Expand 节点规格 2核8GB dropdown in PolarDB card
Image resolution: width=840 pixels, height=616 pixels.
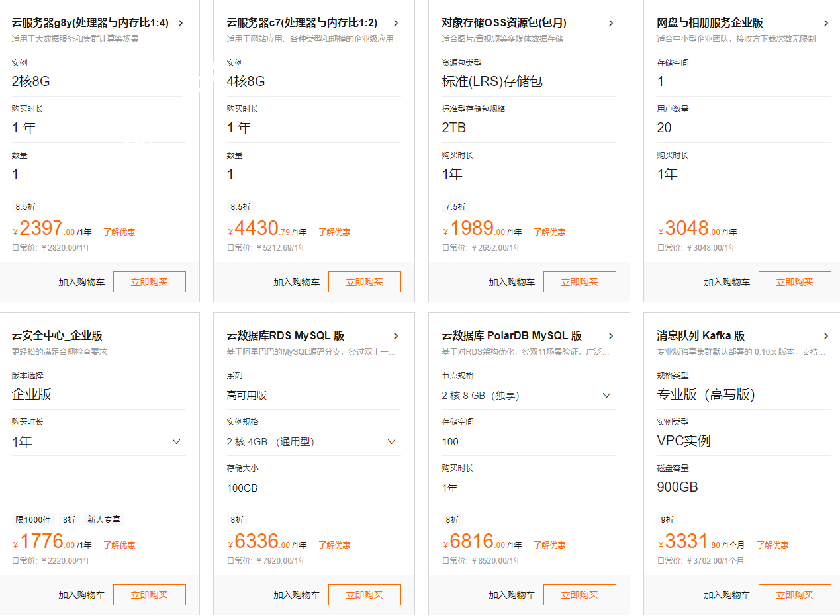pos(529,395)
